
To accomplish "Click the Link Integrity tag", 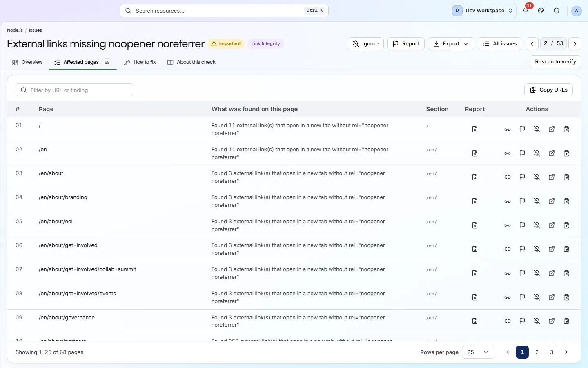I will [265, 44].
